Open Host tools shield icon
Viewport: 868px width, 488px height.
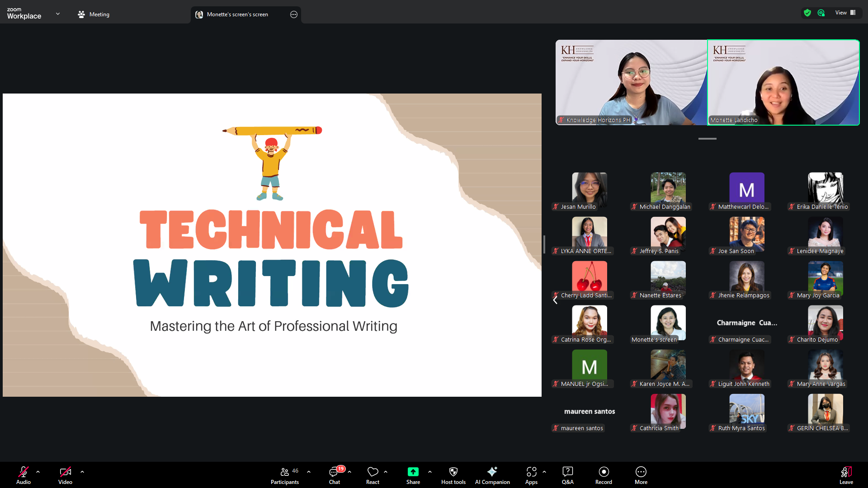pos(453,472)
